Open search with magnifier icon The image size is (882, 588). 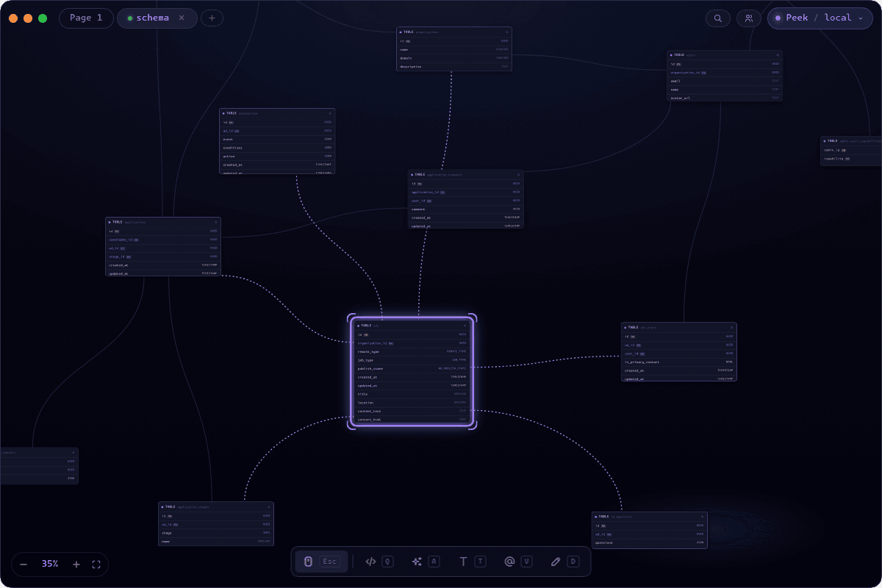click(718, 18)
